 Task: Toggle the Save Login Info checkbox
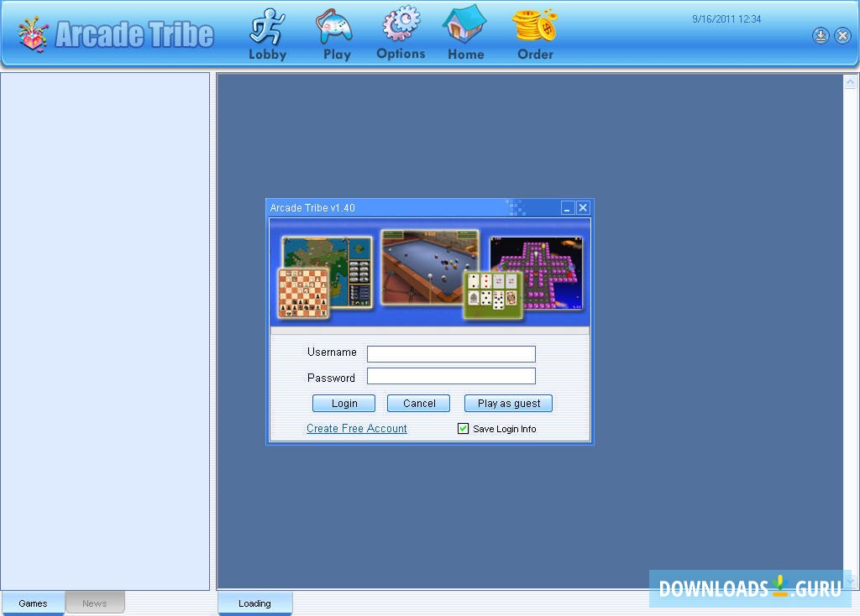pos(463,429)
